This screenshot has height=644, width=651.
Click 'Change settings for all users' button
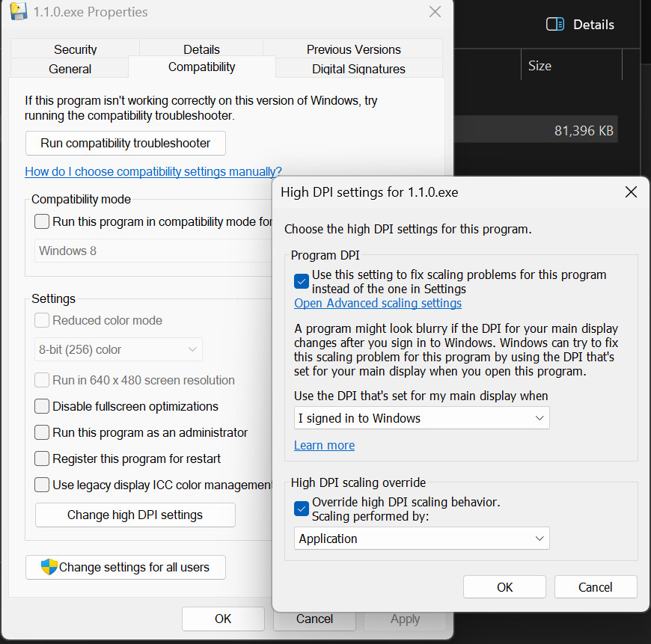click(126, 567)
